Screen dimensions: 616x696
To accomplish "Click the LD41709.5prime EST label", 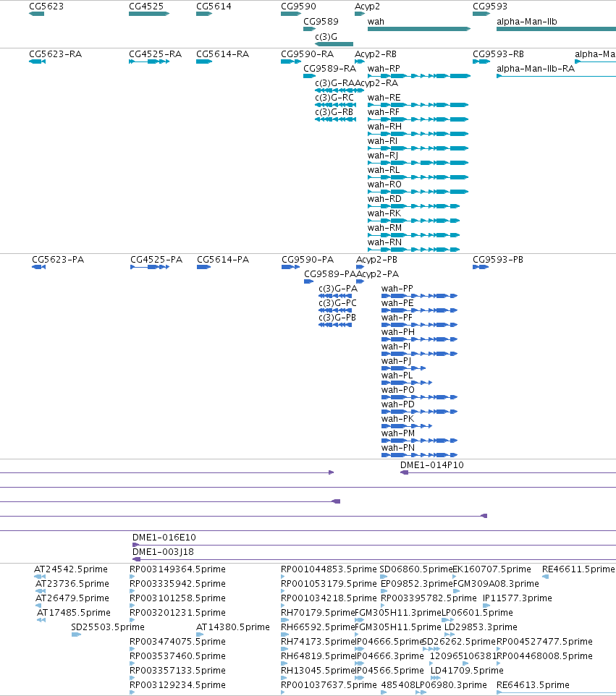I will point(467,670).
